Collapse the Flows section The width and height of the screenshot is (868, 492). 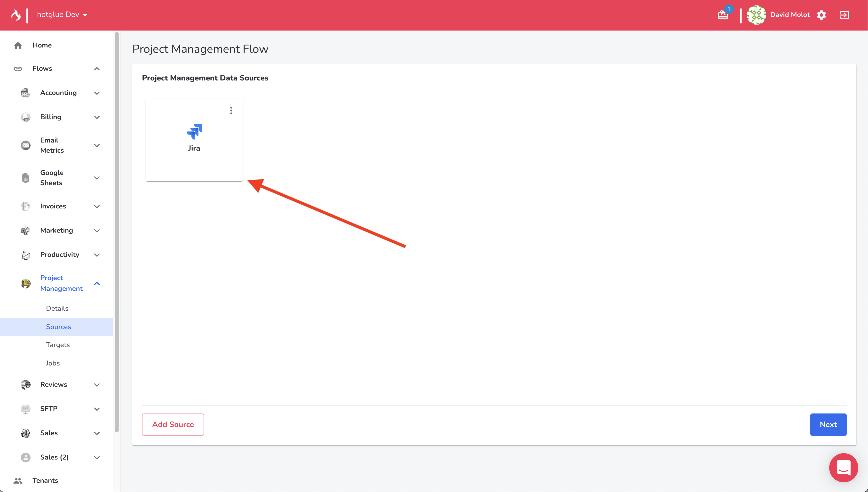(97, 69)
